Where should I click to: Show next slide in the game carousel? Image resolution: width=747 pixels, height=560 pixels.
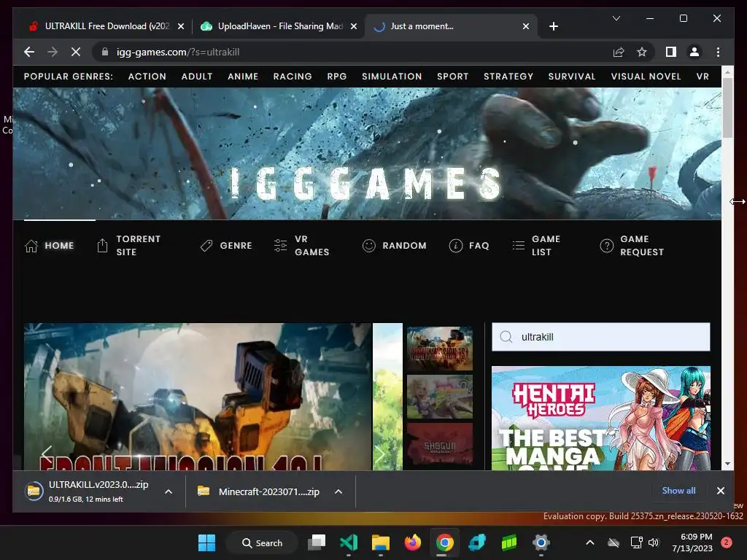coord(379,454)
